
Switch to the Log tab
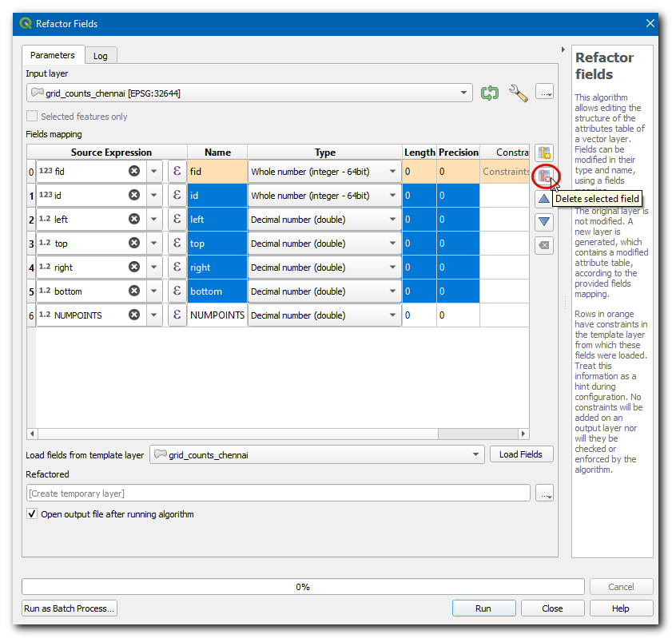100,56
